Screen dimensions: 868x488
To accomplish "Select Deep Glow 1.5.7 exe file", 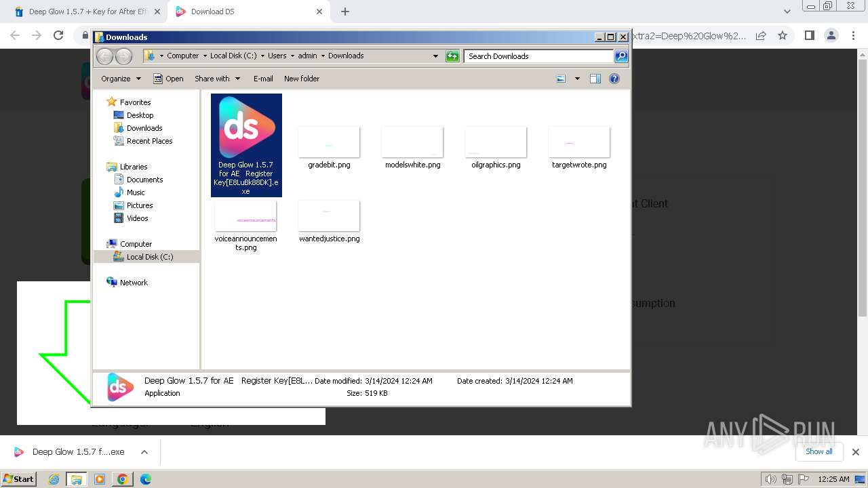I will (x=246, y=145).
